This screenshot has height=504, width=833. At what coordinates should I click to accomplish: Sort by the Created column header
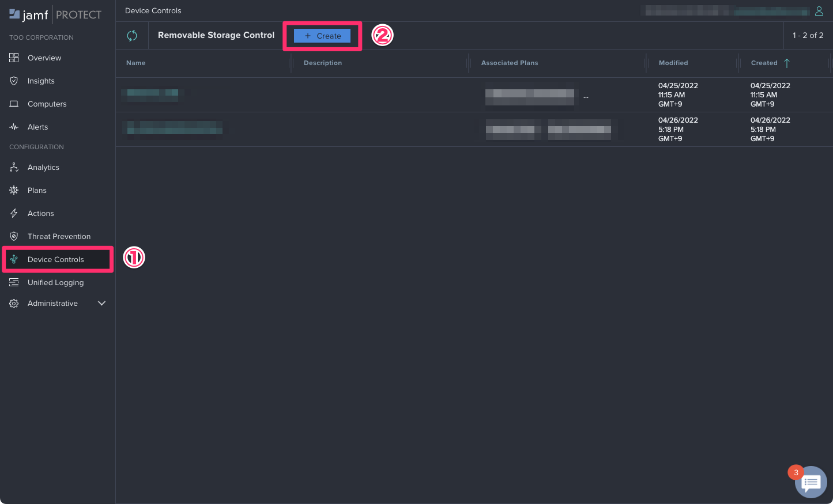[x=764, y=63]
